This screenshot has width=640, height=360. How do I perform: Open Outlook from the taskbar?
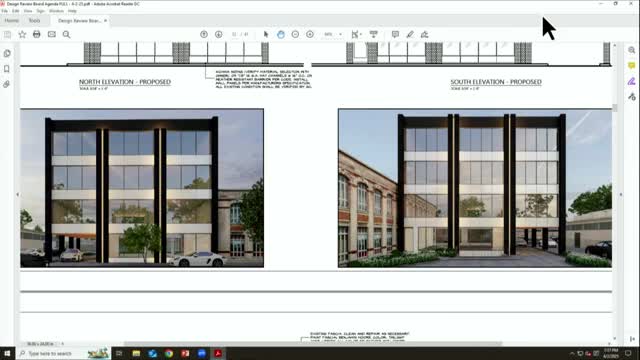coord(152,353)
